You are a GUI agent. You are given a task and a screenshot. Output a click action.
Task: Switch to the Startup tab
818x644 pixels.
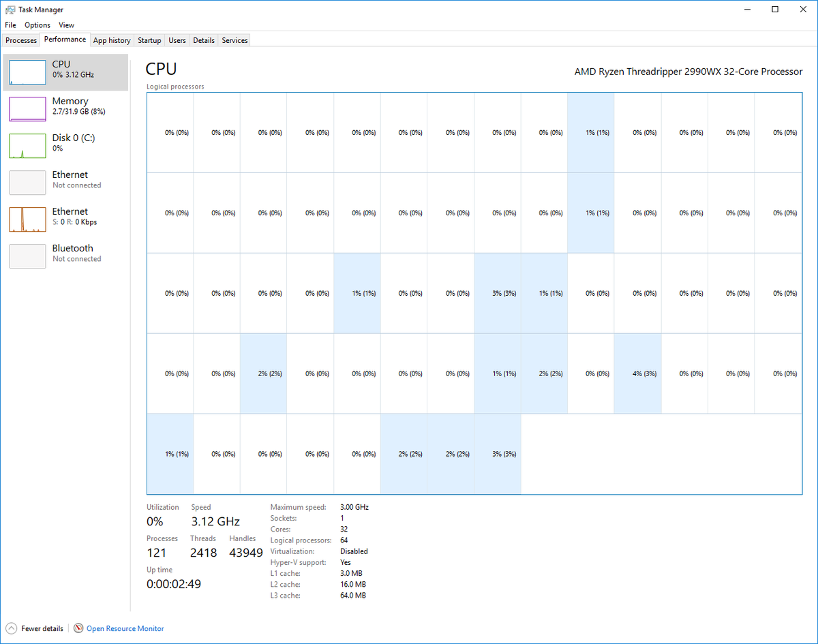pyautogui.click(x=149, y=40)
